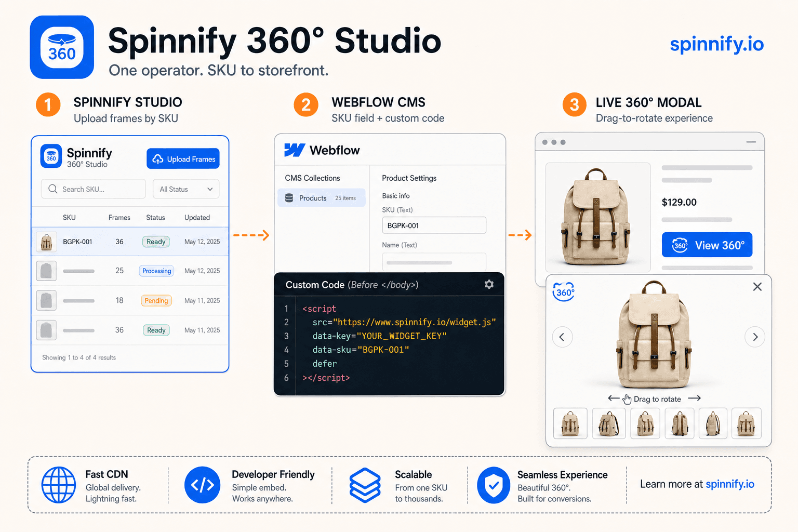Click the Spinnify Studio panel 360 logo

[x=51, y=156]
